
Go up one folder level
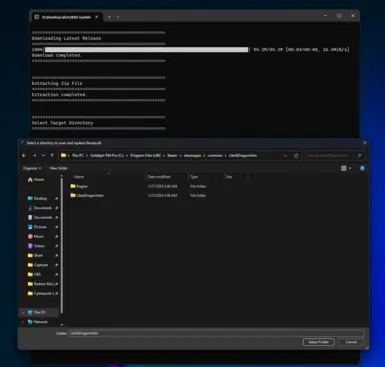point(52,156)
